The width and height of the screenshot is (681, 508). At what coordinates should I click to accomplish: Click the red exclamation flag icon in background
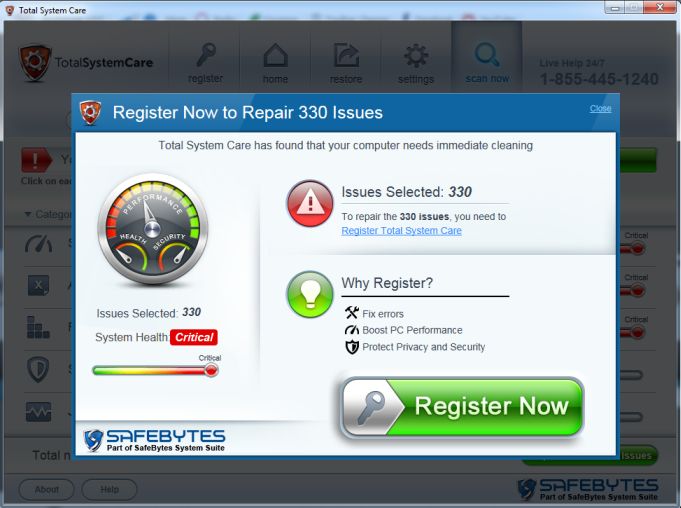click(x=36, y=160)
